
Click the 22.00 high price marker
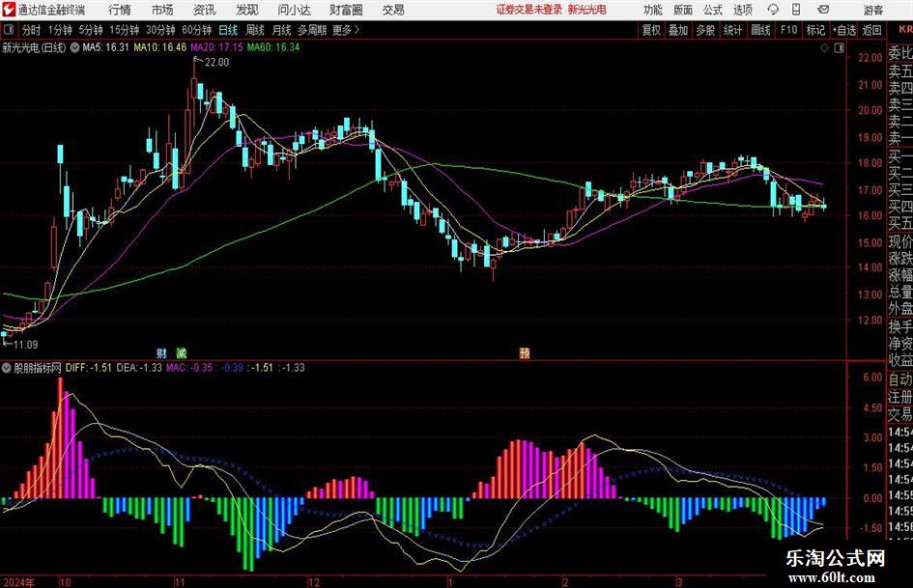216,63
